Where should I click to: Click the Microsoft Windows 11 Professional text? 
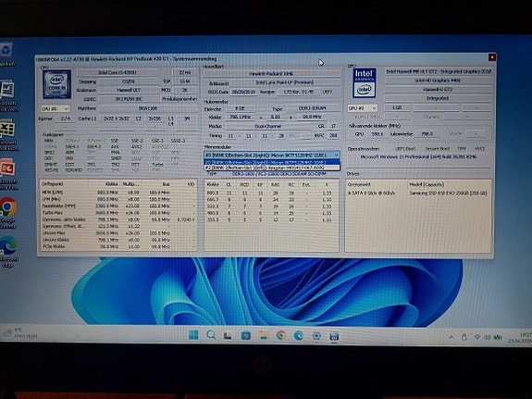point(418,156)
